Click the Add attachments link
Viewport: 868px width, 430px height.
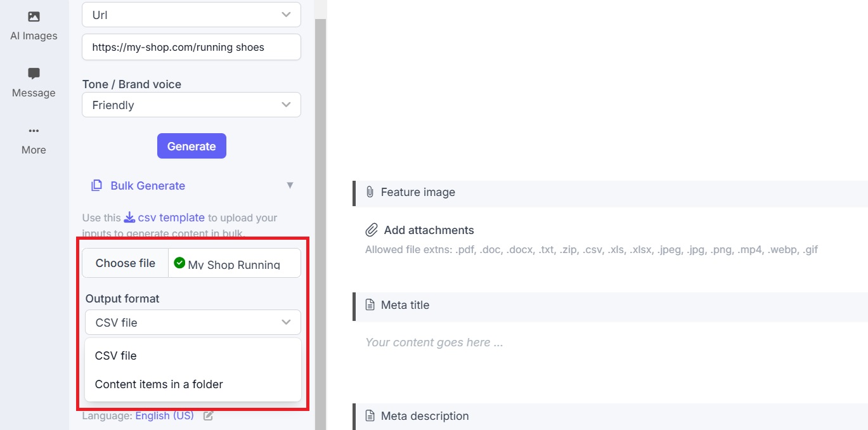pos(429,230)
